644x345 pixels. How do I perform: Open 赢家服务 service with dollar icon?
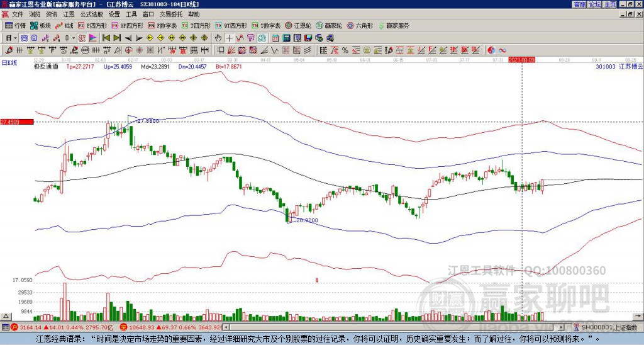tap(394, 25)
